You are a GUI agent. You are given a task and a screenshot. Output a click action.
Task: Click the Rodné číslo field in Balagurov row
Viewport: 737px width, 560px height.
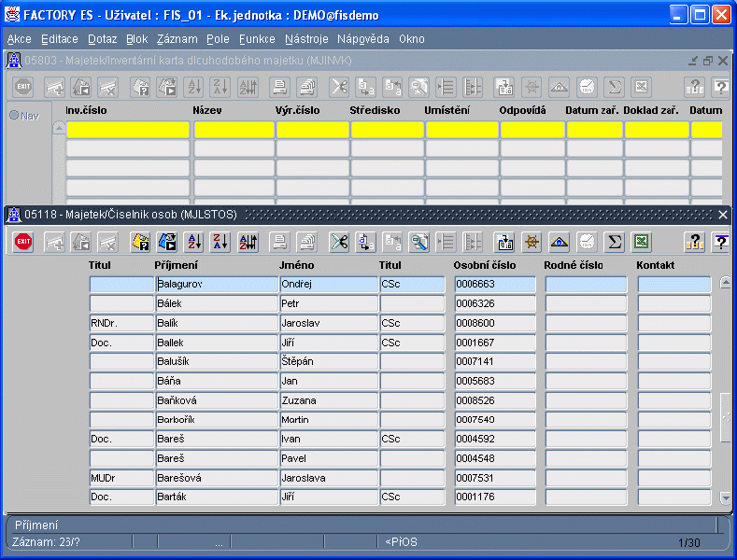pos(586,285)
